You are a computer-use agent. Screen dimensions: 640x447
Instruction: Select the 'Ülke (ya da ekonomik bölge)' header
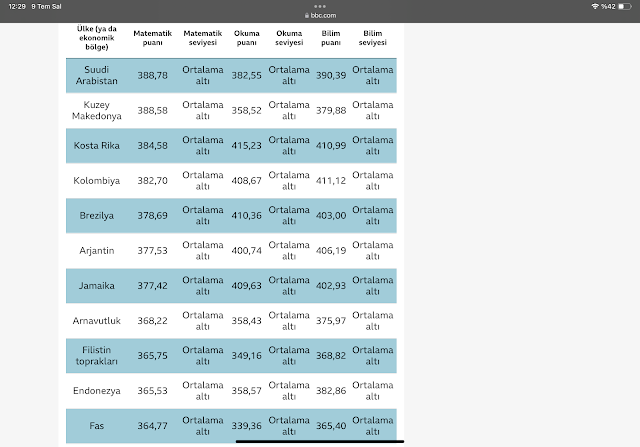click(97, 37)
